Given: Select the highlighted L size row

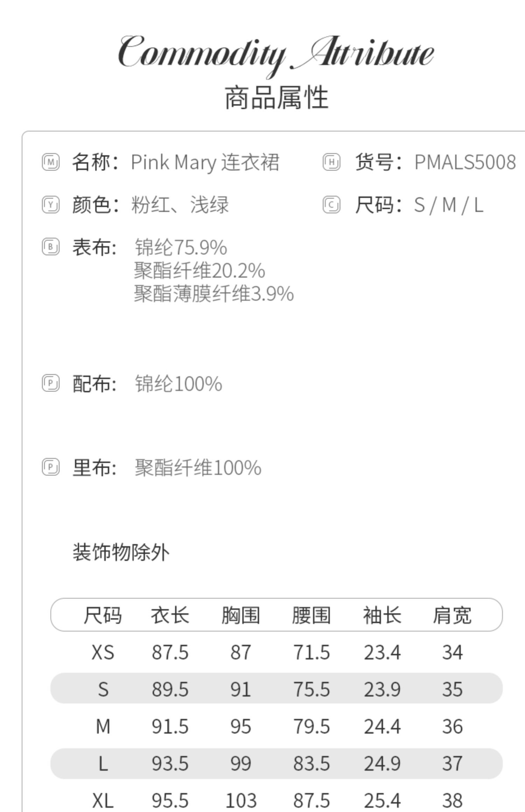Looking at the screenshot, I should pyautogui.click(x=276, y=764).
